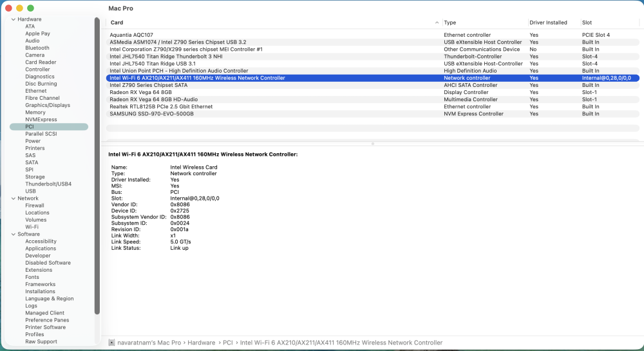
Task: Open SATA hardware info
Action: tap(32, 162)
